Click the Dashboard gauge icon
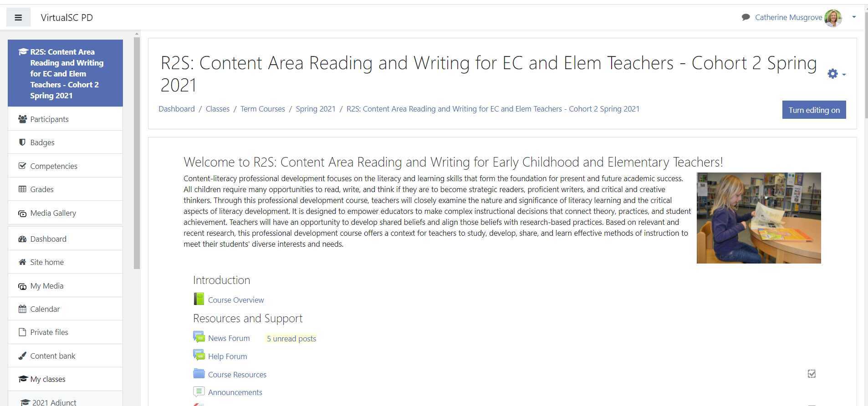 tap(22, 239)
